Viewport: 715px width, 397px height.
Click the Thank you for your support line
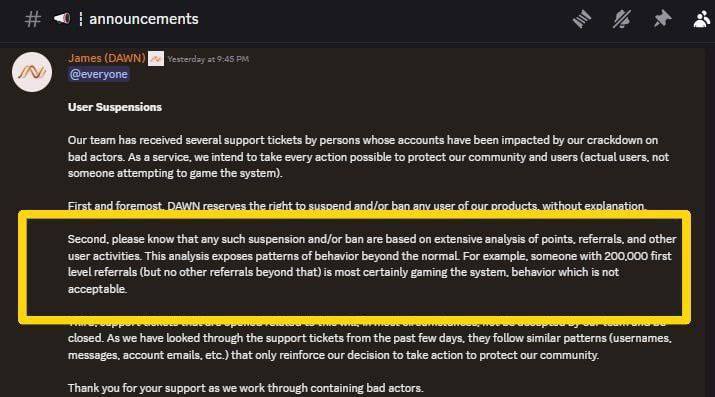(246, 388)
